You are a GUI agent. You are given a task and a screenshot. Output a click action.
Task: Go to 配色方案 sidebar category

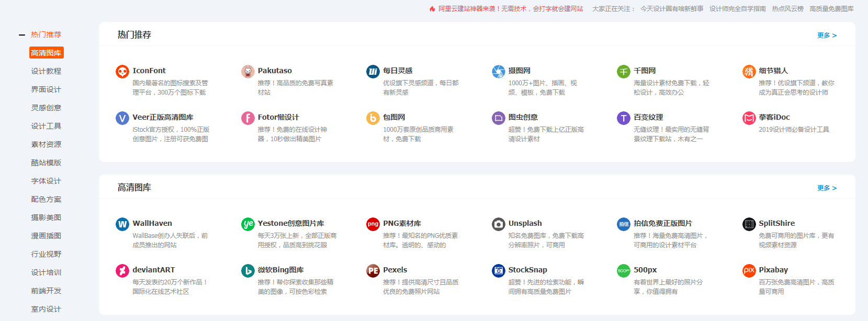[46, 199]
